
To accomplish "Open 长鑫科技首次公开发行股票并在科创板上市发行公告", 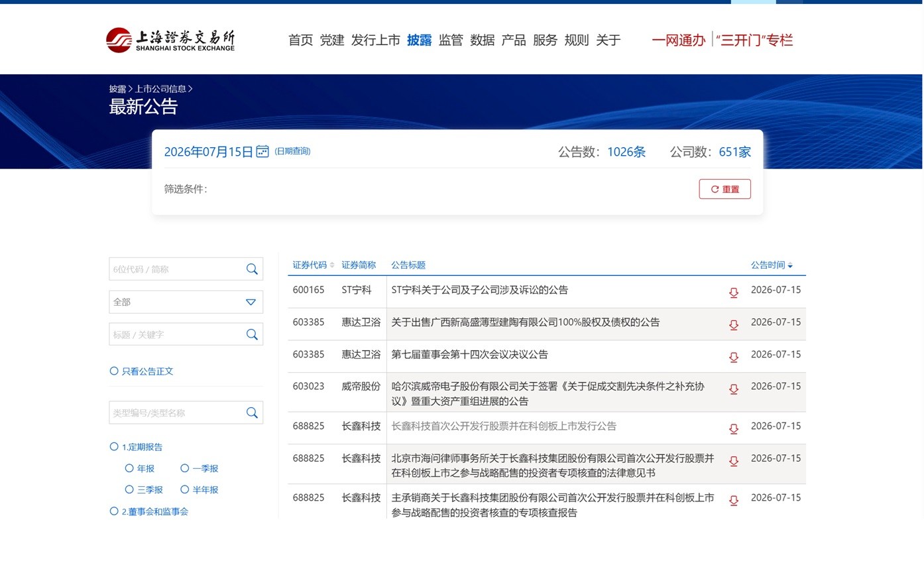I will tap(504, 426).
